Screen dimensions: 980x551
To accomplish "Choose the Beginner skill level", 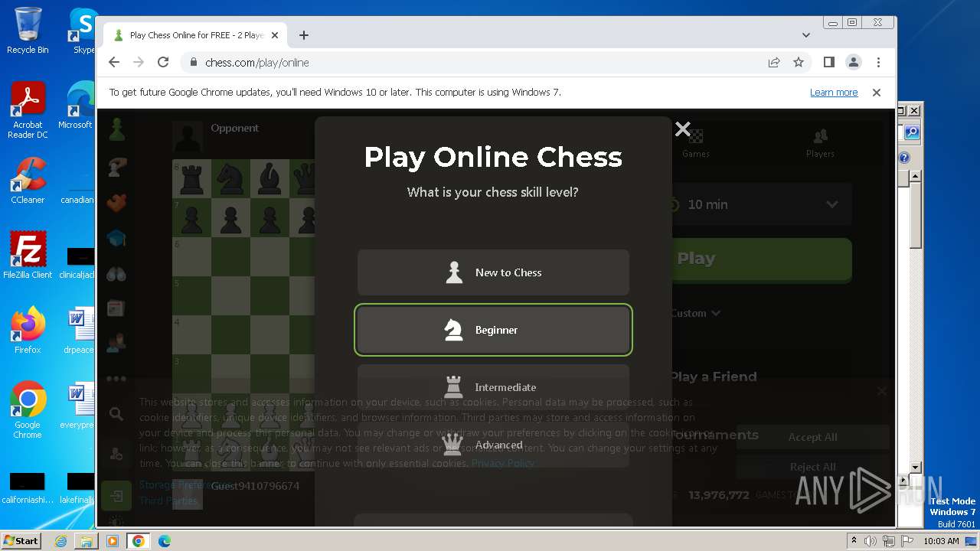I will 493,330.
